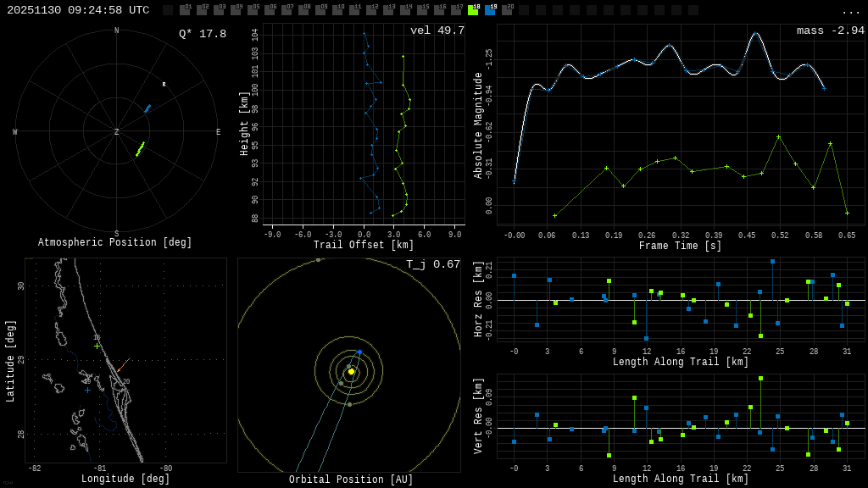868x488 pixels.
Task: Click the UTC timestamp in the top bar
Action: [x=78, y=10]
